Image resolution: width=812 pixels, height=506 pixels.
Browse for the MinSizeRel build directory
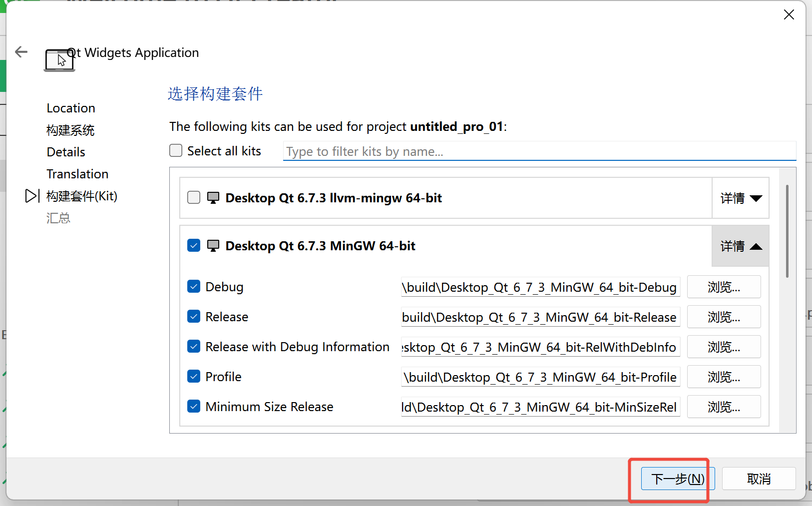pyautogui.click(x=724, y=407)
